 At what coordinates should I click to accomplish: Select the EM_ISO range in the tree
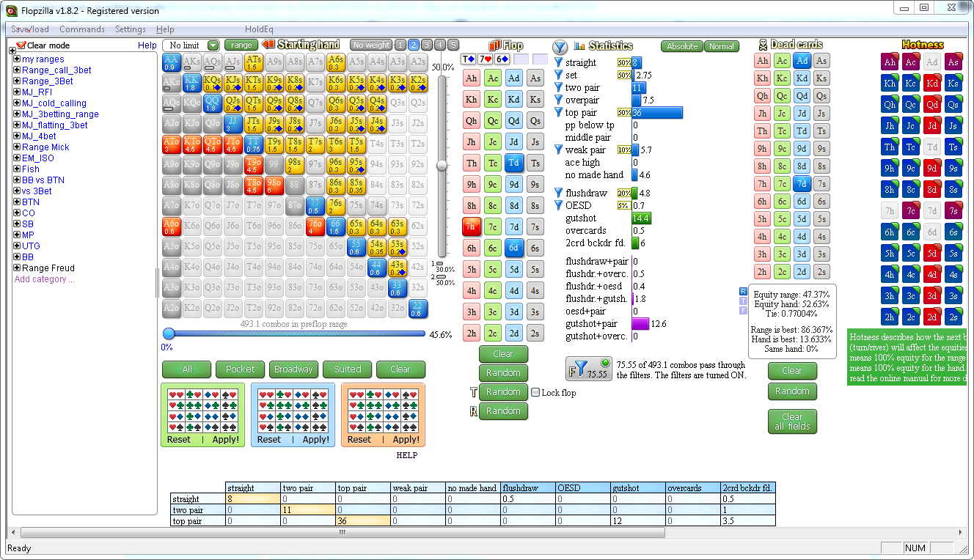coord(38,158)
